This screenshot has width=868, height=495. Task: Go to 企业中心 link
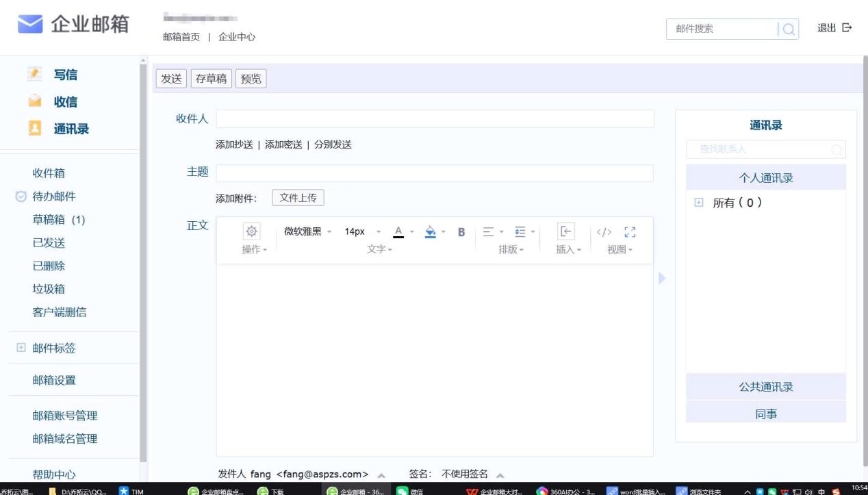tap(237, 37)
